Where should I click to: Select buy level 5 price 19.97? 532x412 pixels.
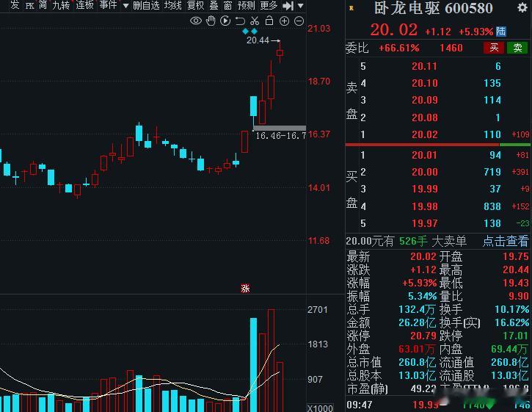(x=424, y=223)
